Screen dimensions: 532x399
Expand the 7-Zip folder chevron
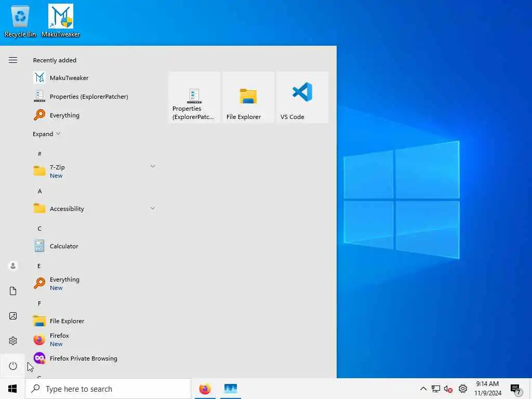[x=153, y=166]
